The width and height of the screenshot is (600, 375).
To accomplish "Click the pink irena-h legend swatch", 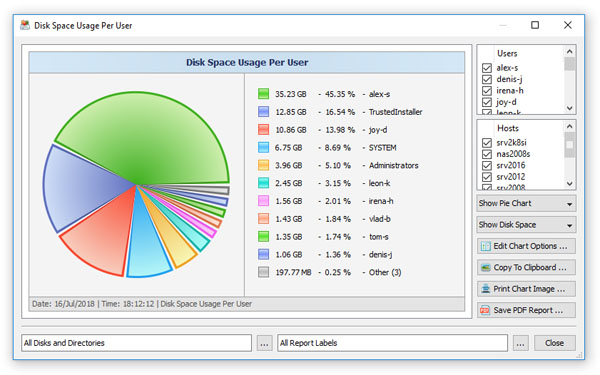I will click(263, 201).
